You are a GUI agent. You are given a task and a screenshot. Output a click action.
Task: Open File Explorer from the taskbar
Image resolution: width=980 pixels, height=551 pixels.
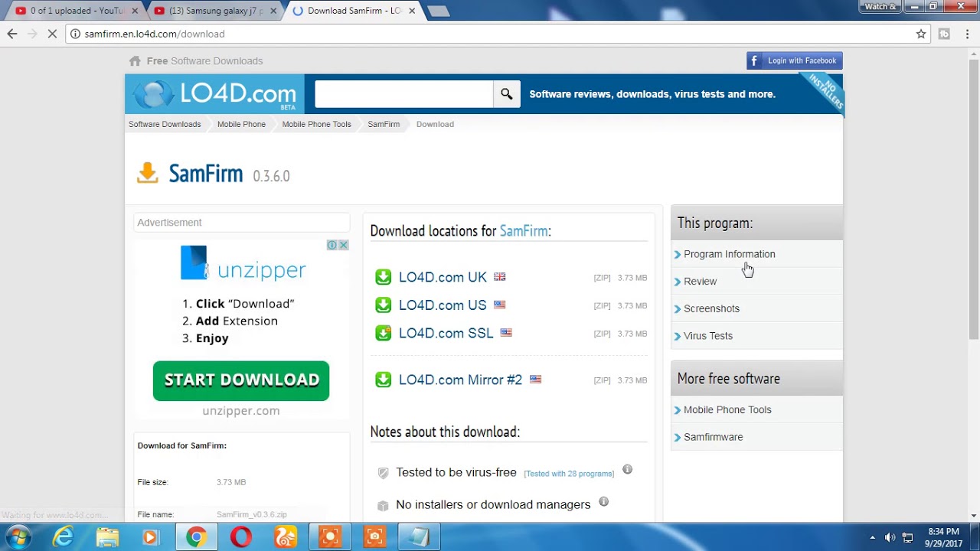click(x=107, y=537)
